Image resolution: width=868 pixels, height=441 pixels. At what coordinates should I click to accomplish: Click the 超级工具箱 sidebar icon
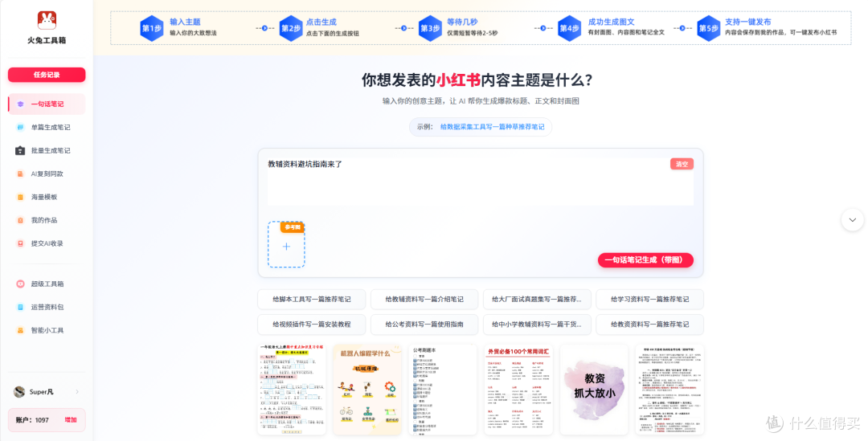[20, 284]
